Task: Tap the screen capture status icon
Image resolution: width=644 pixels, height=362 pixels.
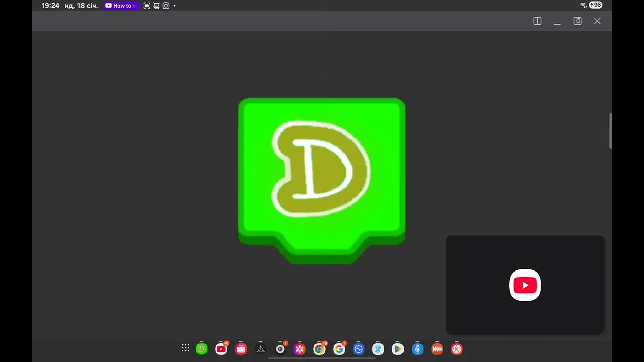Action: click(147, 6)
